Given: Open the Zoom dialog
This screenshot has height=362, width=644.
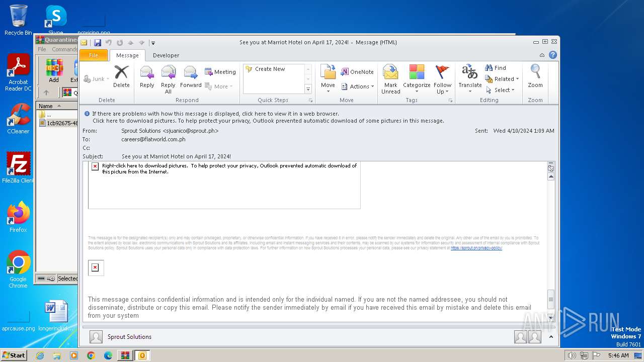Looking at the screenshot, I should pos(535,77).
